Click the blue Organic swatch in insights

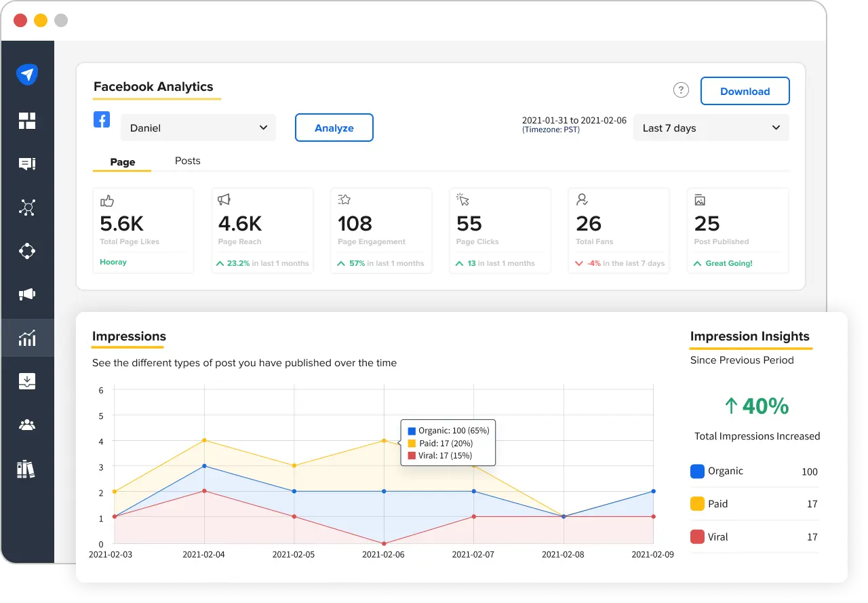697,471
